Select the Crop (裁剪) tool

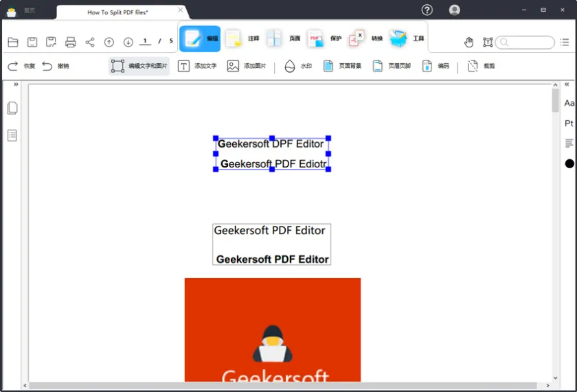coord(481,67)
